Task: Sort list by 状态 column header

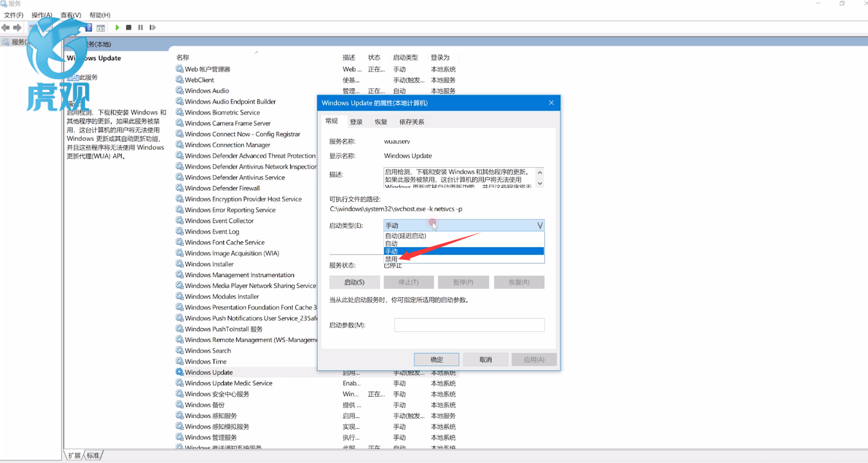Action: [x=374, y=57]
